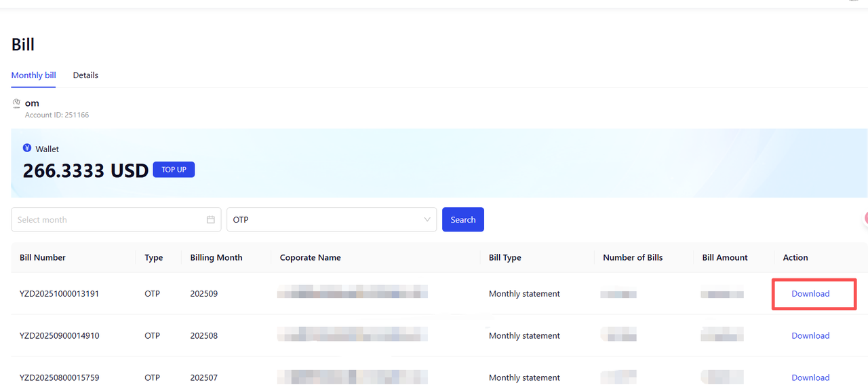Click the account avatar icon beside om

click(16, 103)
